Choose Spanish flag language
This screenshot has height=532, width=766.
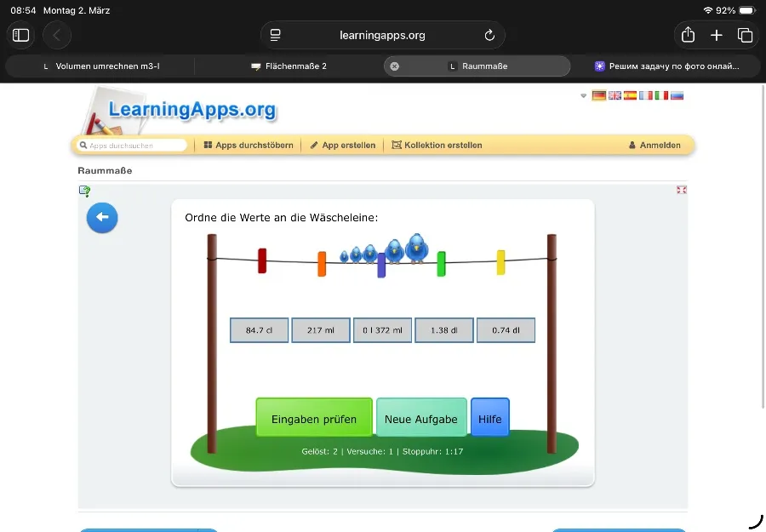630,95
